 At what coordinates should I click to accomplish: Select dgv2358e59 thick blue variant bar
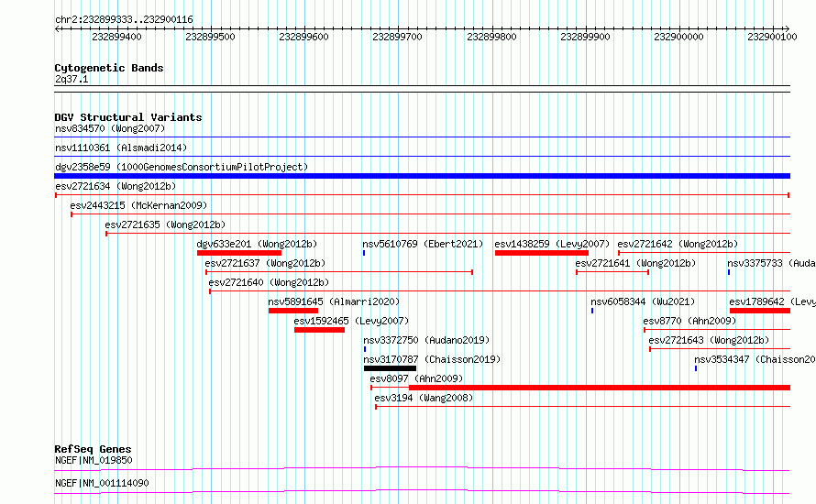(422, 176)
